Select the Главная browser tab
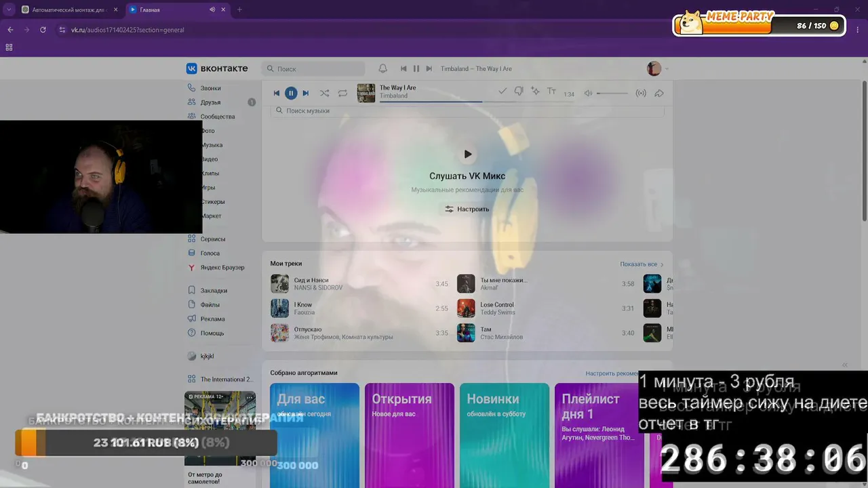Screen dimensions: 868x488 (x=178, y=9)
